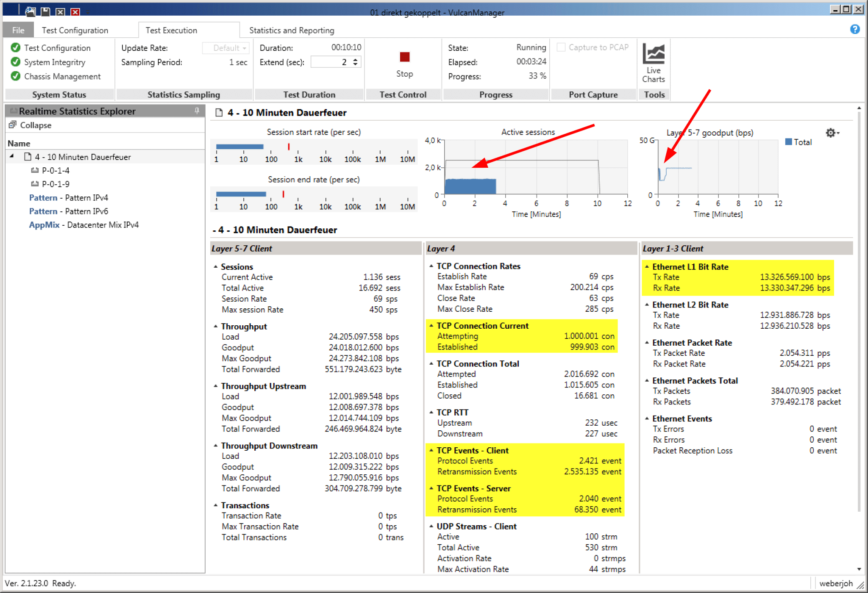Collapse the 4 - 10 Minuten Dauerfeuer tree node
The width and height of the screenshot is (868, 593).
pos(11,156)
